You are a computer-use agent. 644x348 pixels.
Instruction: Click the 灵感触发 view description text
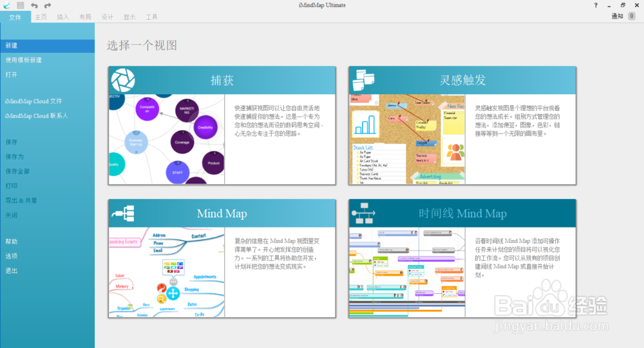pyautogui.click(x=518, y=121)
